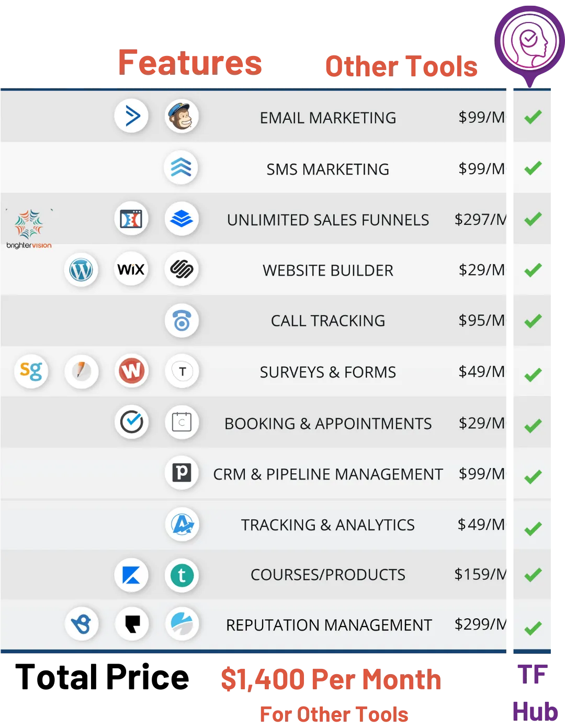Click the 'COURSES/PRODUCTS' label
Viewport: 565px width, 728px height.
(328, 574)
